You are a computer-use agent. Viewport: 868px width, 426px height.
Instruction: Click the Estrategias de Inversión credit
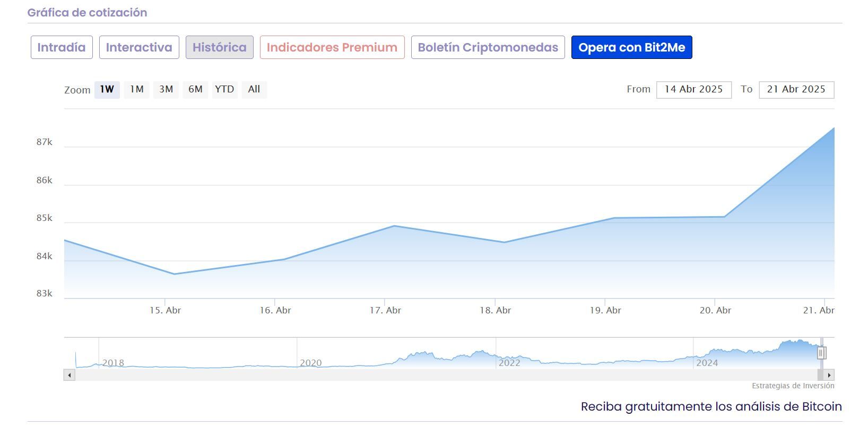click(x=793, y=386)
